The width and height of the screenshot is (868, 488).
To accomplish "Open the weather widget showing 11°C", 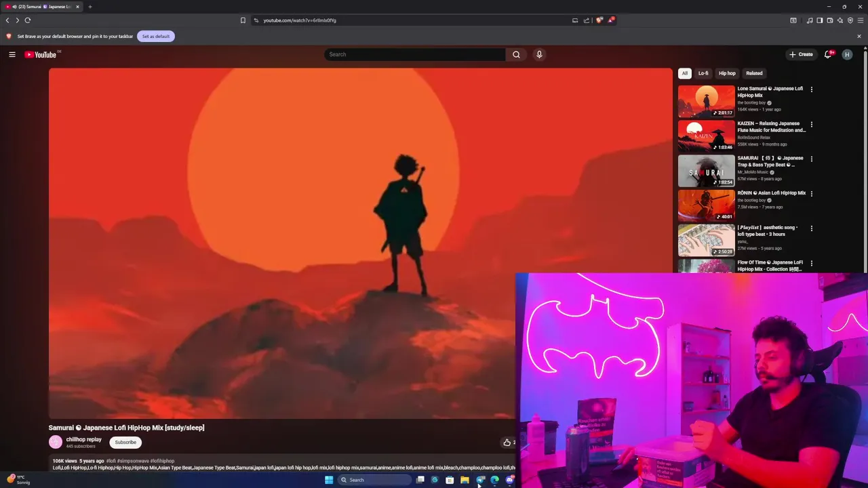I will click(x=19, y=479).
